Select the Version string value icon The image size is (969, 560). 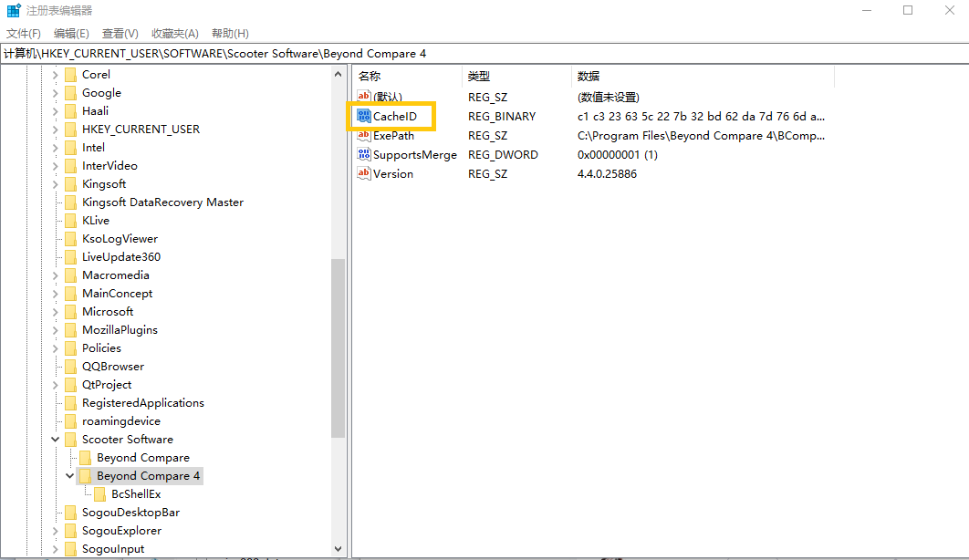coord(364,173)
